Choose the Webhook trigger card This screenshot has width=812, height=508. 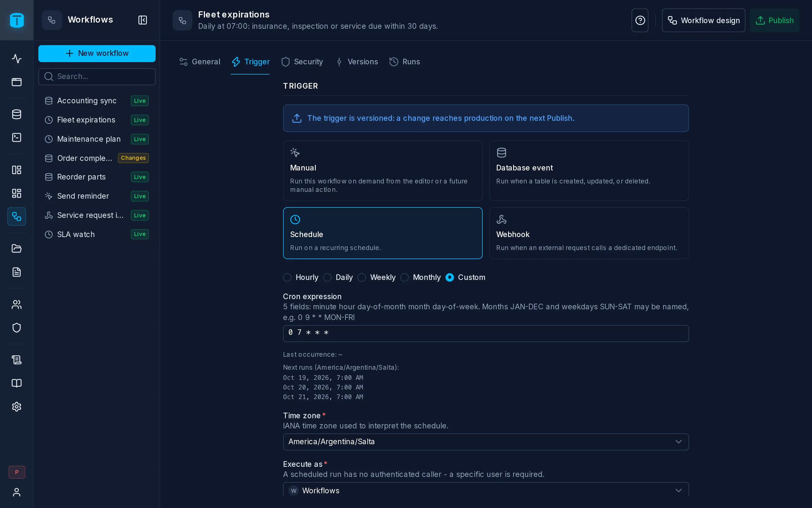click(x=589, y=233)
